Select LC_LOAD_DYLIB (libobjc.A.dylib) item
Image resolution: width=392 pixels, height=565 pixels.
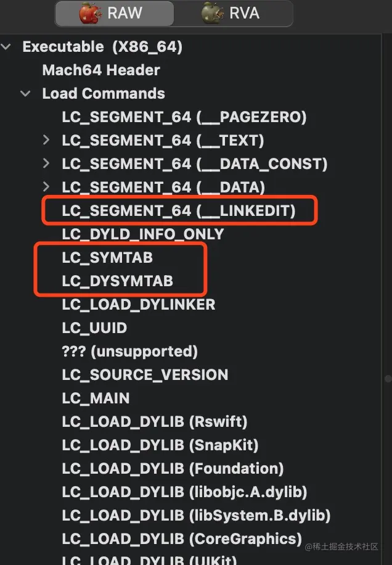point(184,492)
